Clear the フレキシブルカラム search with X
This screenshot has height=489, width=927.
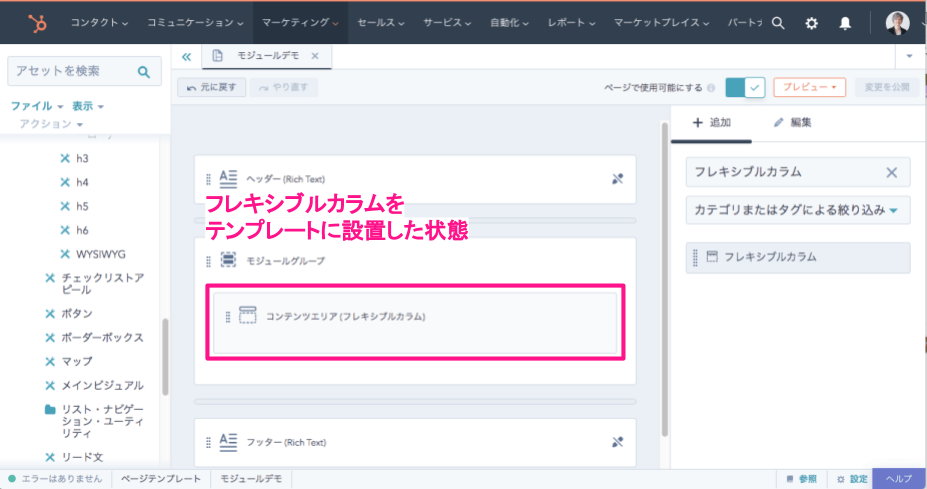891,172
